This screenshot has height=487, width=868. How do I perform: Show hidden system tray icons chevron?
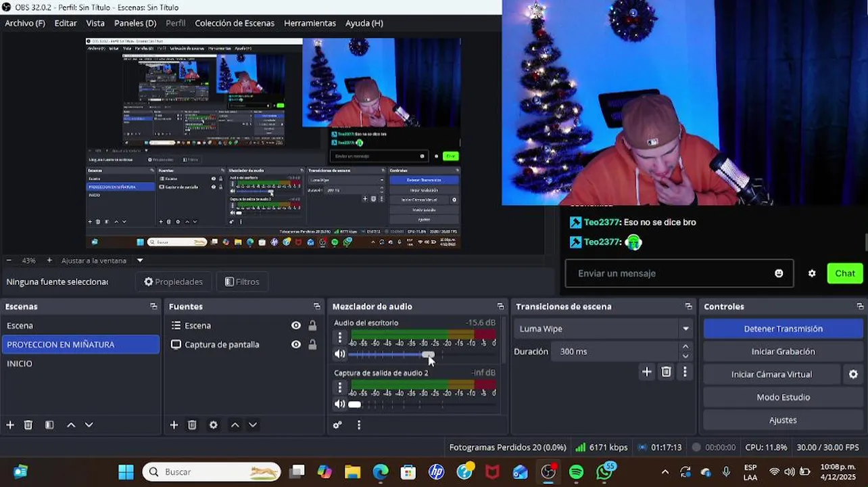click(665, 472)
